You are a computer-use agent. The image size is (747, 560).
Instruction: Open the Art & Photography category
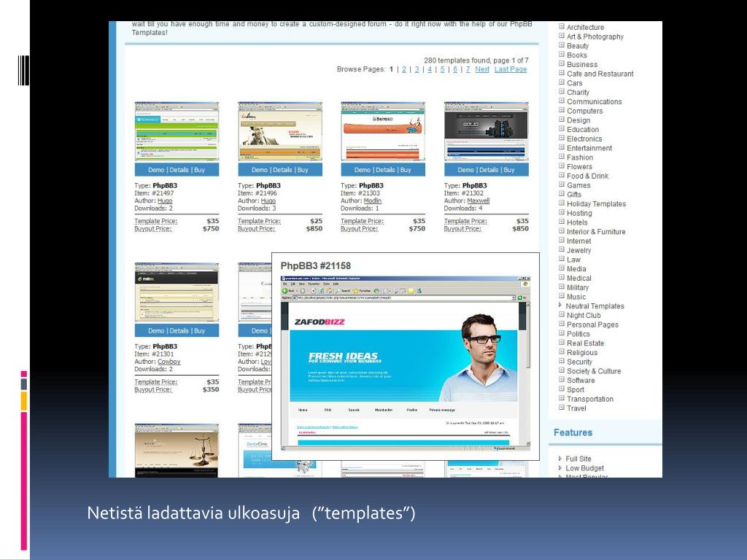[595, 36]
